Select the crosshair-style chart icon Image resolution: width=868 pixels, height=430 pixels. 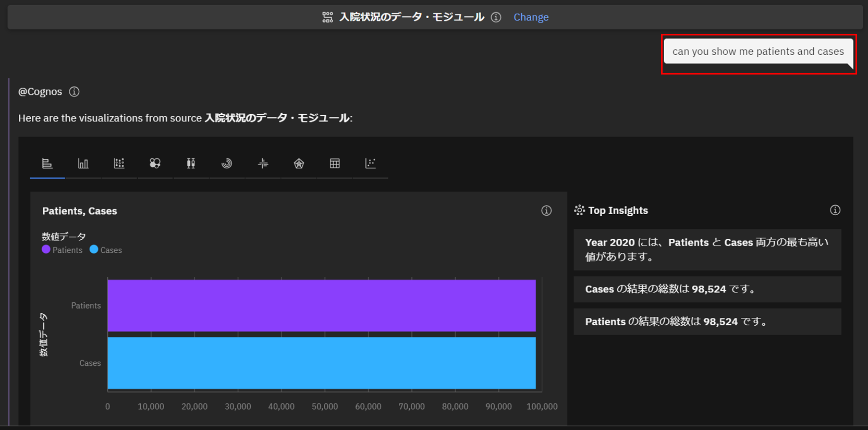[x=263, y=164]
